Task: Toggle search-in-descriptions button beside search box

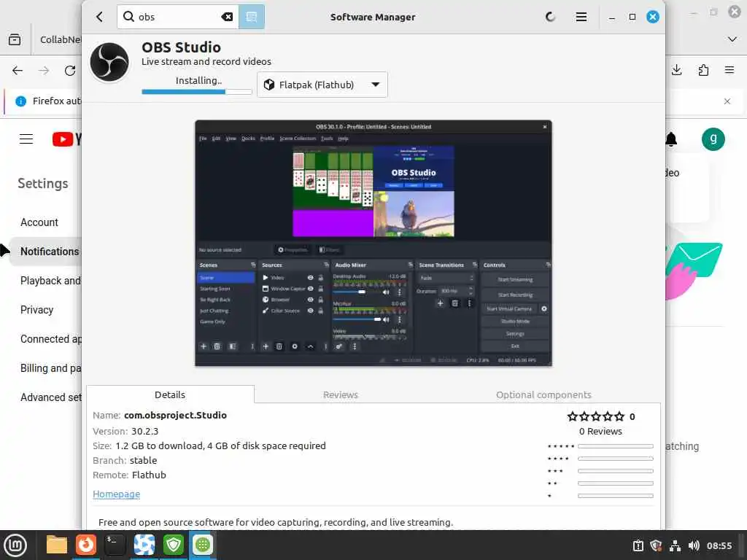Action: click(x=252, y=17)
